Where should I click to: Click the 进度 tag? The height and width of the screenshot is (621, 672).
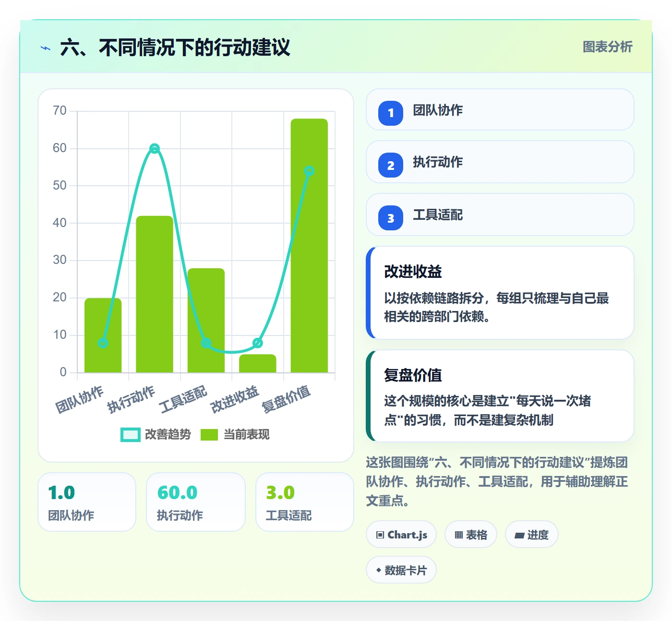(532, 534)
